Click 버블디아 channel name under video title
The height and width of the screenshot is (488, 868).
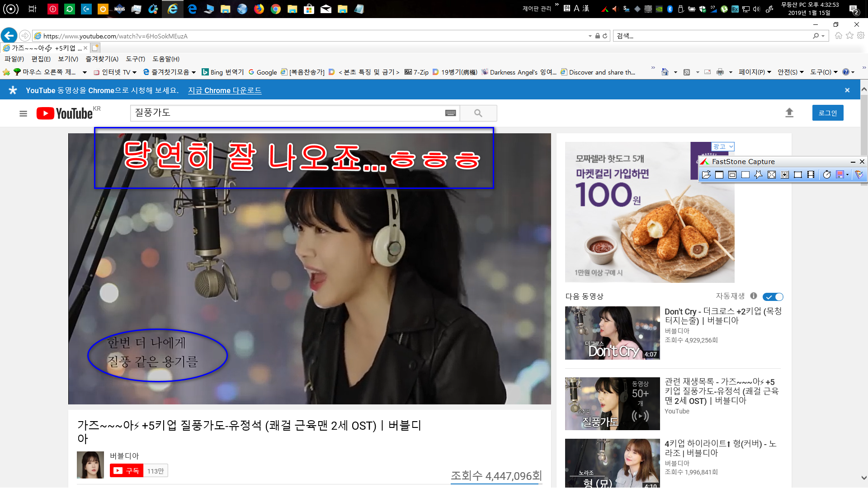(x=124, y=456)
